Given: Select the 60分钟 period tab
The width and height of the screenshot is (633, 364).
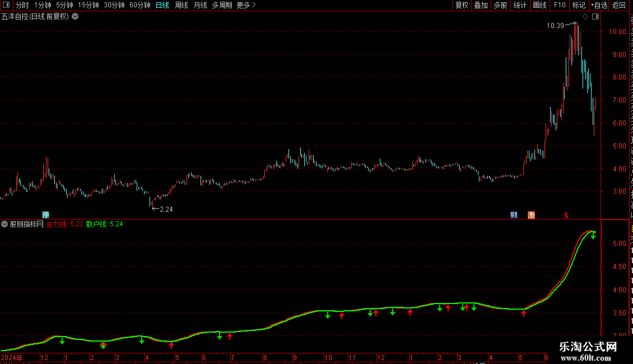Looking at the screenshot, I should (140, 5).
